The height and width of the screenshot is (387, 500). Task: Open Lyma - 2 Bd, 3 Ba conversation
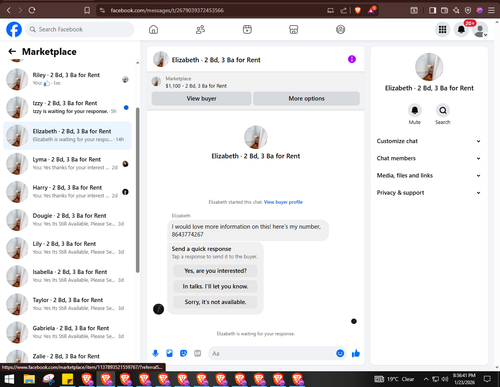click(67, 164)
